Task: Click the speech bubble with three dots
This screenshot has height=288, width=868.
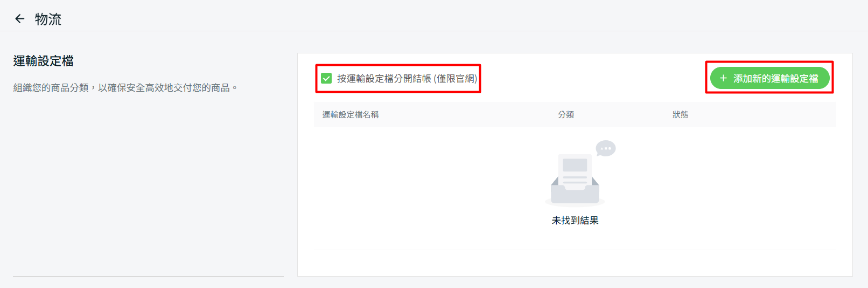Action: click(x=606, y=148)
